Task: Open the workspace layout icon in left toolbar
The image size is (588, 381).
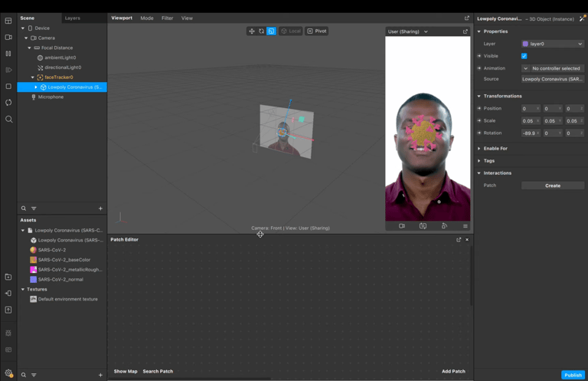Action: (8, 21)
